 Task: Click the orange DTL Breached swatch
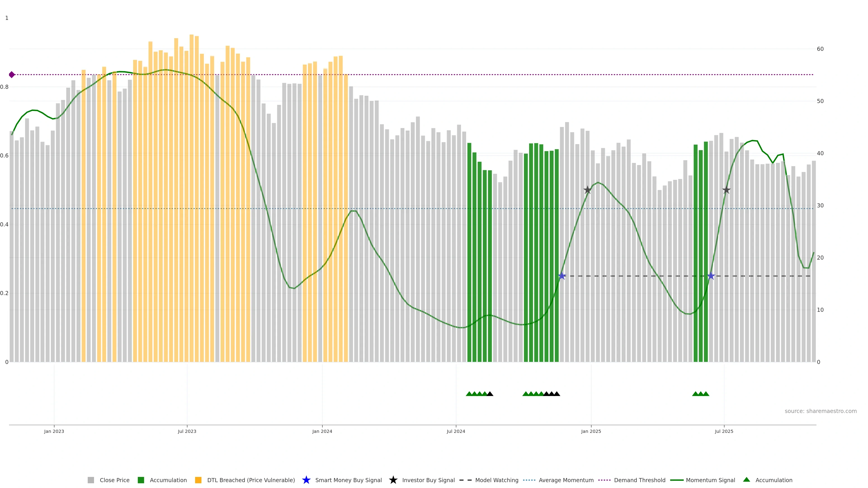point(198,480)
